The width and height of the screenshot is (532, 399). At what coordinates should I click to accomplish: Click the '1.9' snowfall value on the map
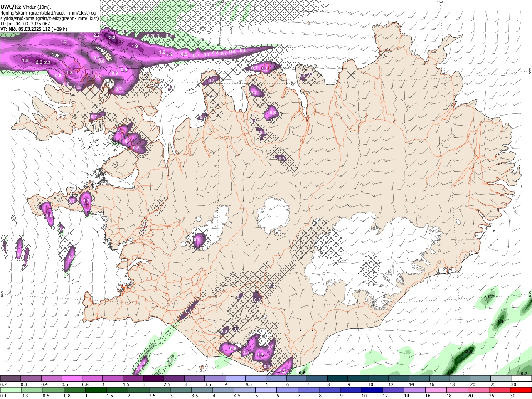coord(135,46)
